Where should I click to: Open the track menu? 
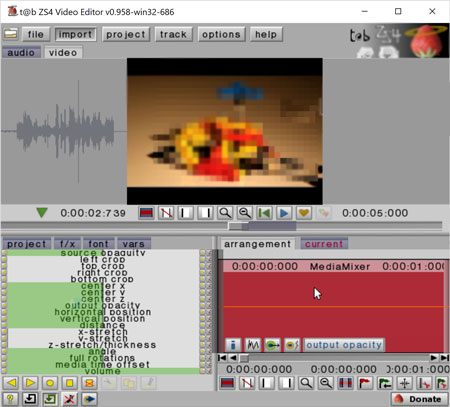(173, 34)
